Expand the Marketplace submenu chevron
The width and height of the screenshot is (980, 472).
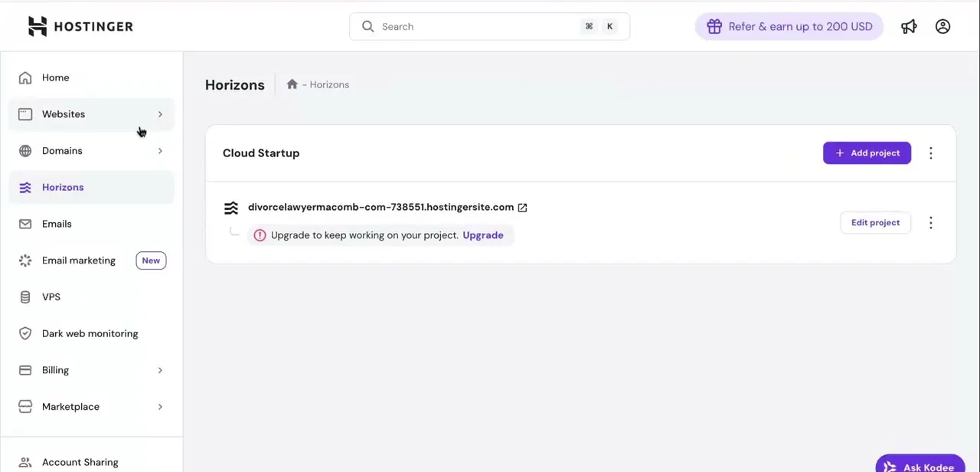tap(160, 407)
